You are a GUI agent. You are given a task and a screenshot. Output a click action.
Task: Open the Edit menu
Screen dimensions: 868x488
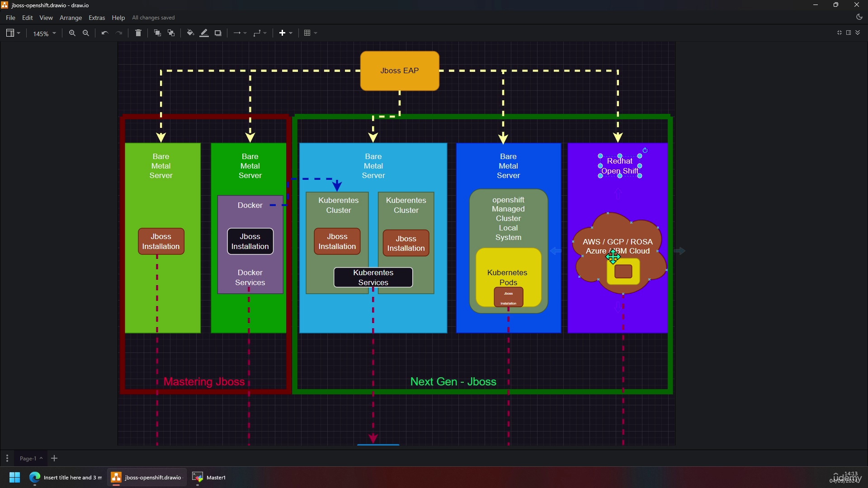tap(28, 18)
